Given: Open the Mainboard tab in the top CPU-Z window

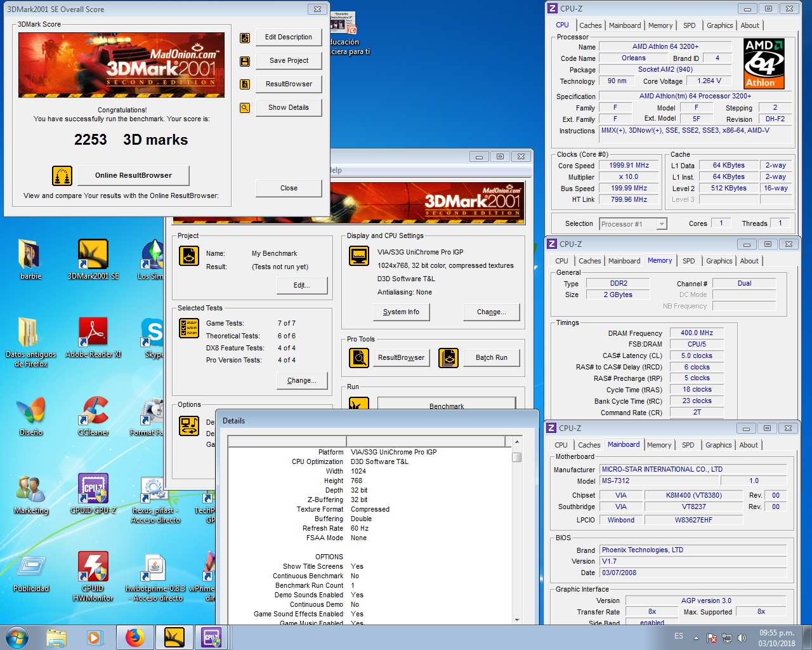Looking at the screenshot, I should click(625, 25).
